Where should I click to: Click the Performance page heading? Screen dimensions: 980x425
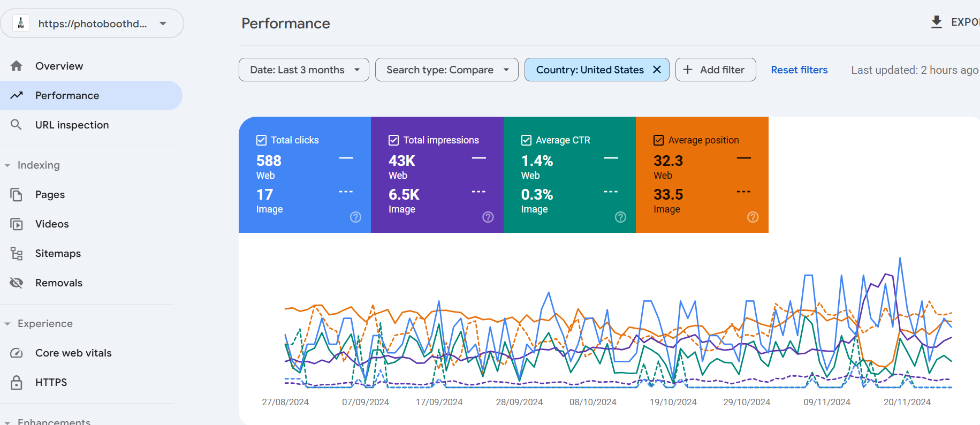tap(286, 24)
